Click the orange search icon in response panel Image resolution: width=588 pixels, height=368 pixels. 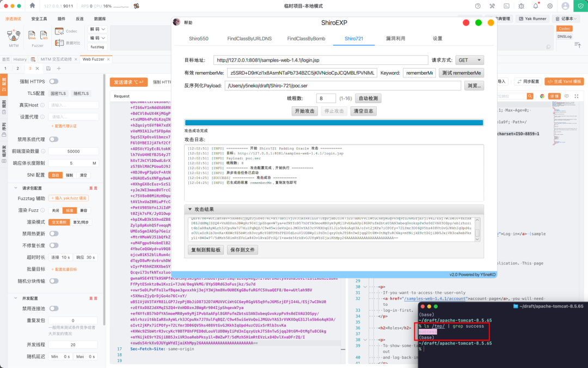tap(530, 96)
